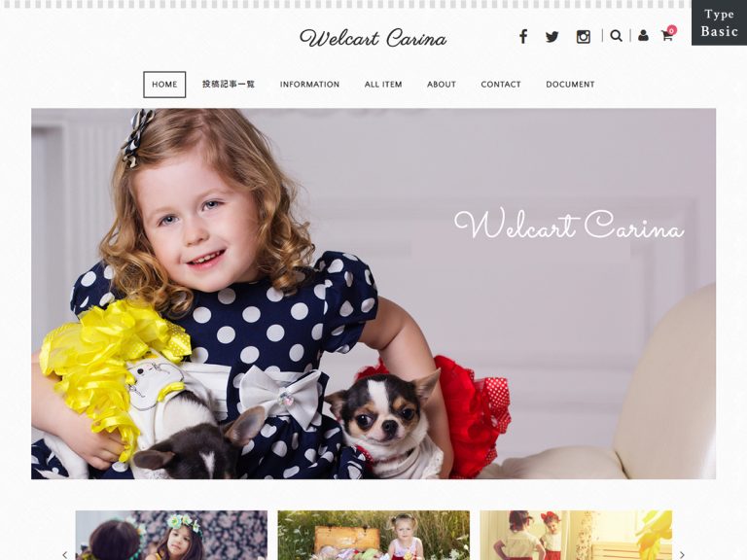
Task: Open the 投稿記事一覧 menu item
Action: pyautogui.click(x=229, y=85)
